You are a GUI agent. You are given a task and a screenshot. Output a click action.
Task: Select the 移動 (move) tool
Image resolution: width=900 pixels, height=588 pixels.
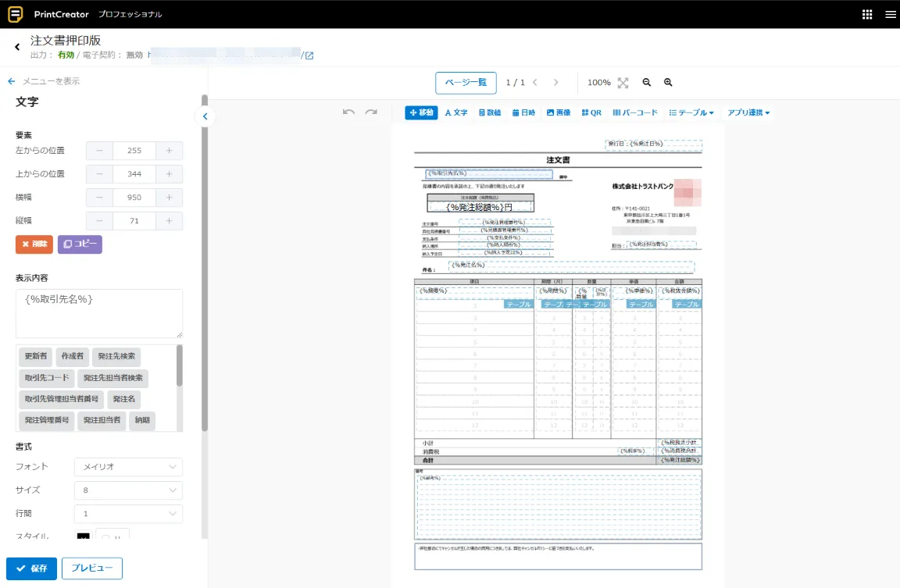[x=421, y=112]
